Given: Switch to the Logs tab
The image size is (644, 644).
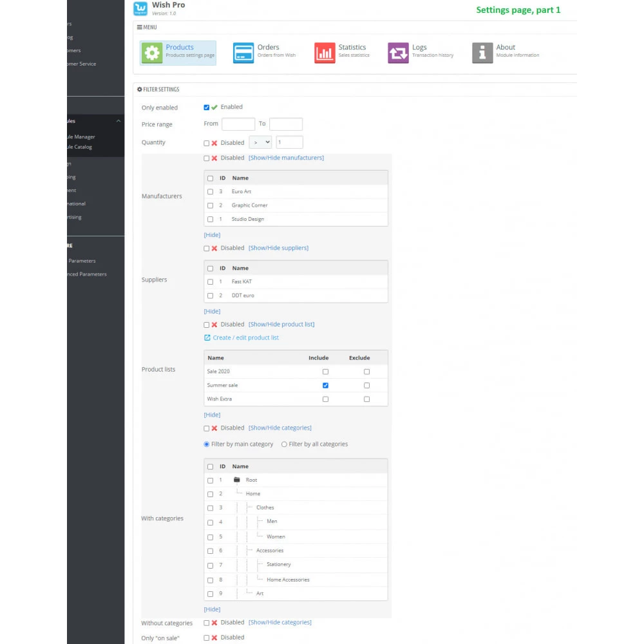Looking at the screenshot, I should (x=421, y=53).
